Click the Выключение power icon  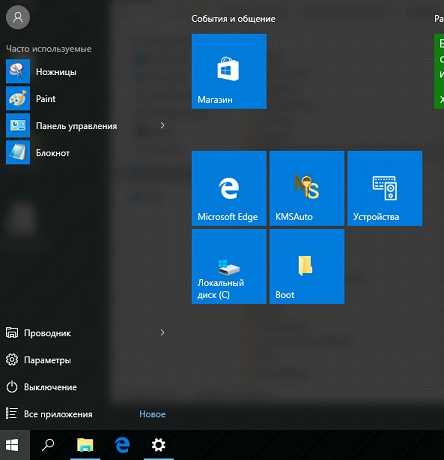pos(12,387)
